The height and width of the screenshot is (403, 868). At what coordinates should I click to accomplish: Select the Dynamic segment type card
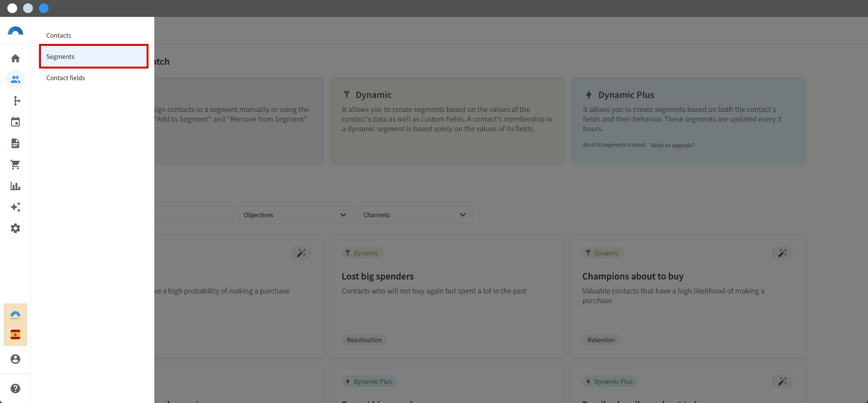click(x=448, y=120)
